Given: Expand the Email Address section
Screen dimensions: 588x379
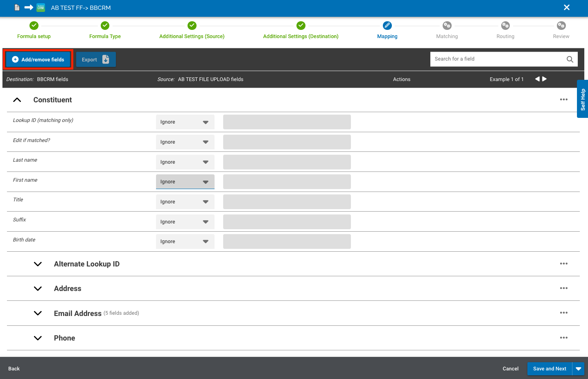Looking at the screenshot, I should [x=38, y=313].
